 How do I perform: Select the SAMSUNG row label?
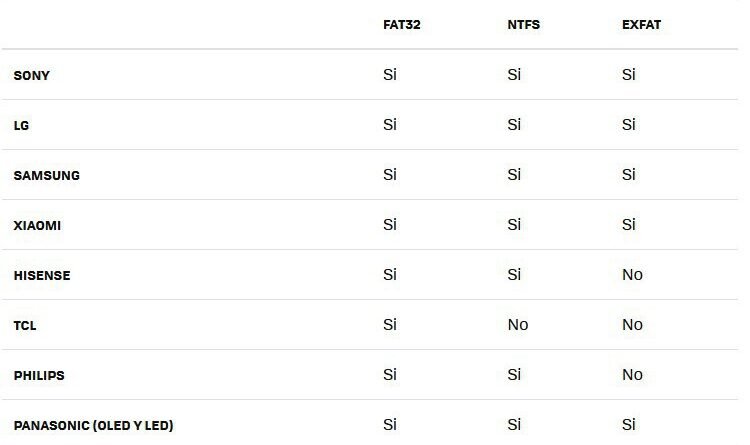46,175
